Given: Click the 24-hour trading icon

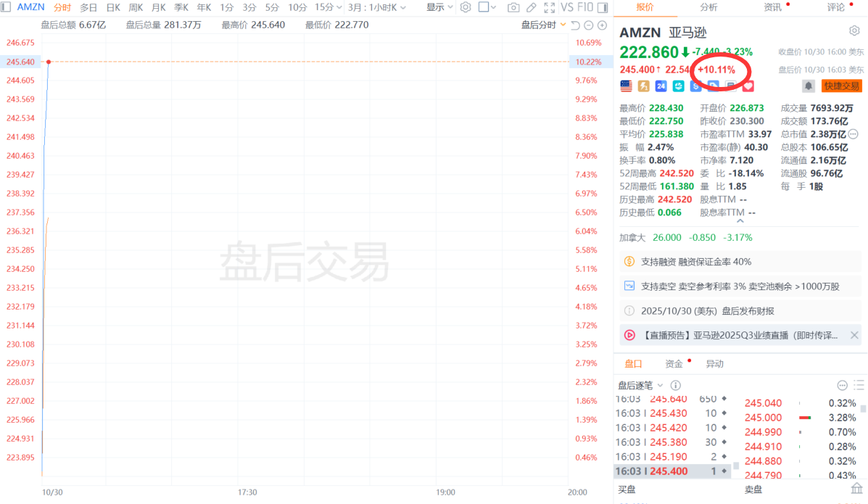Looking at the screenshot, I should click(661, 86).
